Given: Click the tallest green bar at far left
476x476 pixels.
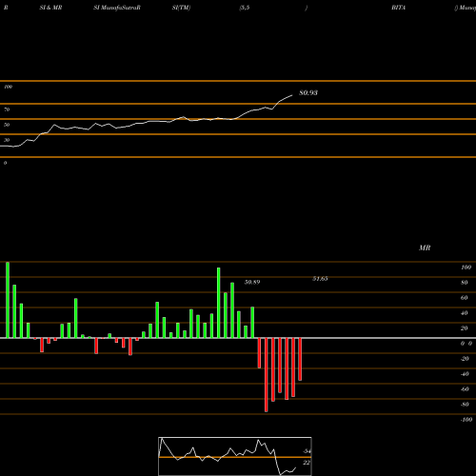Looking at the screenshot, I should point(8,300).
